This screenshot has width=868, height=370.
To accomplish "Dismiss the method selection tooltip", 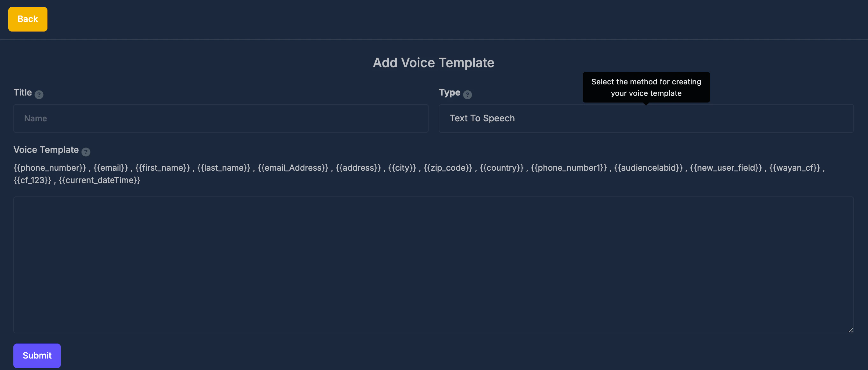I will pos(646,87).
